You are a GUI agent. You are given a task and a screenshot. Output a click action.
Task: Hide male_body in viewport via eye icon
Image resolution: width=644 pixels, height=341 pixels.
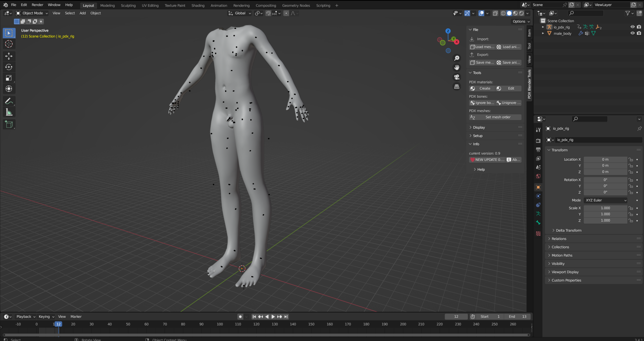tap(632, 33)
